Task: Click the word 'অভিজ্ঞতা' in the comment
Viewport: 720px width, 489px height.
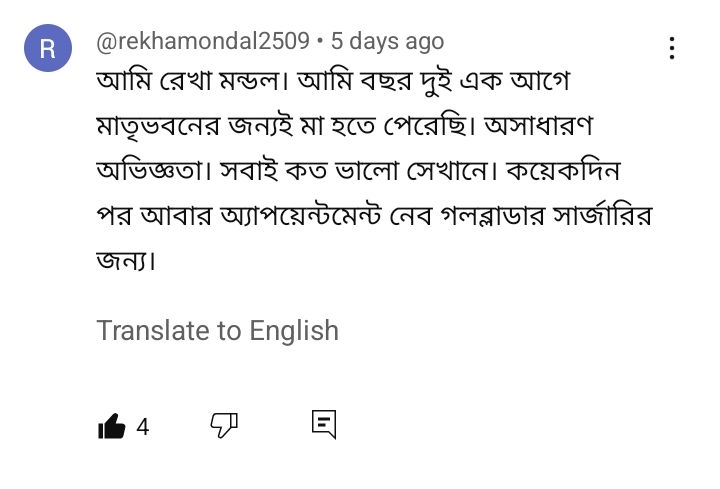Action: (x=150, y=171)
